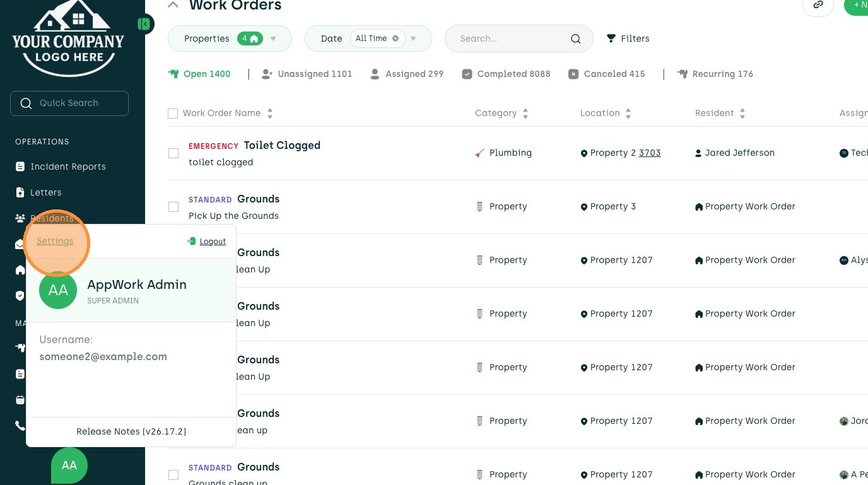Image resolution: width=868 pixels, height=485 pixels.
Task: Click the Incident Reports sidebar icon
Action: tap(20, 167)
